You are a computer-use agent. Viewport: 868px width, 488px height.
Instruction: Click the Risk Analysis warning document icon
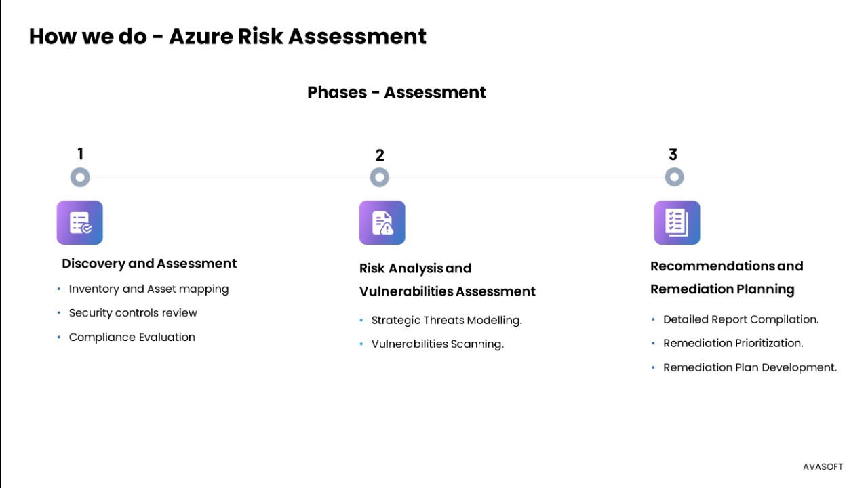click(x=382, y=222)
